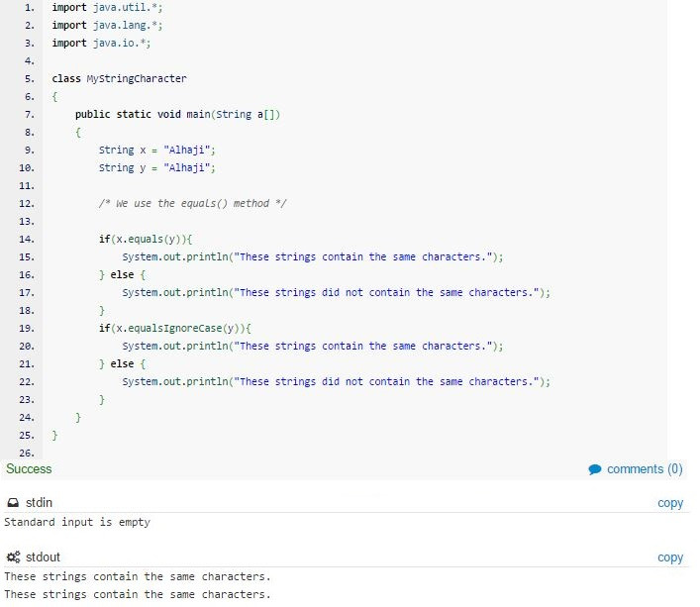Click the Success status text
Screen dimensions: 700x607
click(x=29, y=469)
